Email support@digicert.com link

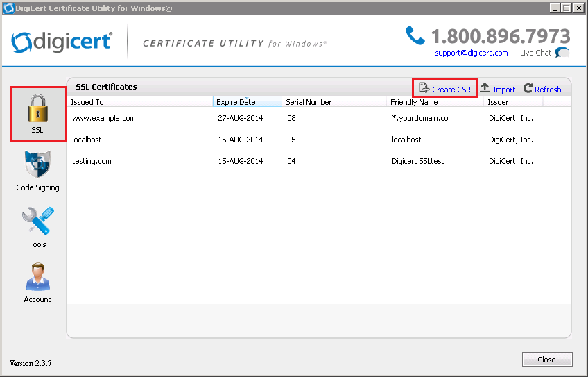click(x=472, y=53)
